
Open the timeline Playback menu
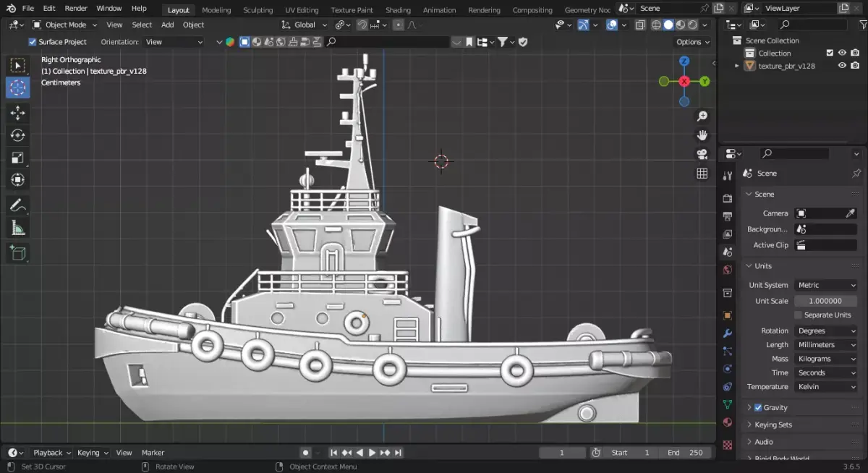(51, 453)
